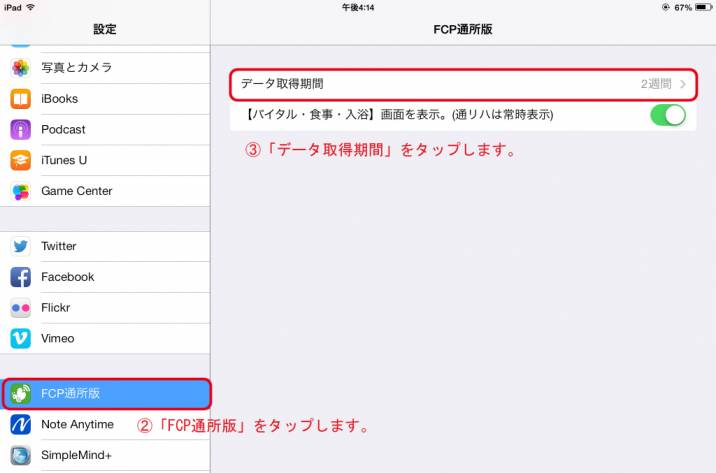Open Facebook settings row
This screenshot has width=716, height=473.
[x=105, y=277]
